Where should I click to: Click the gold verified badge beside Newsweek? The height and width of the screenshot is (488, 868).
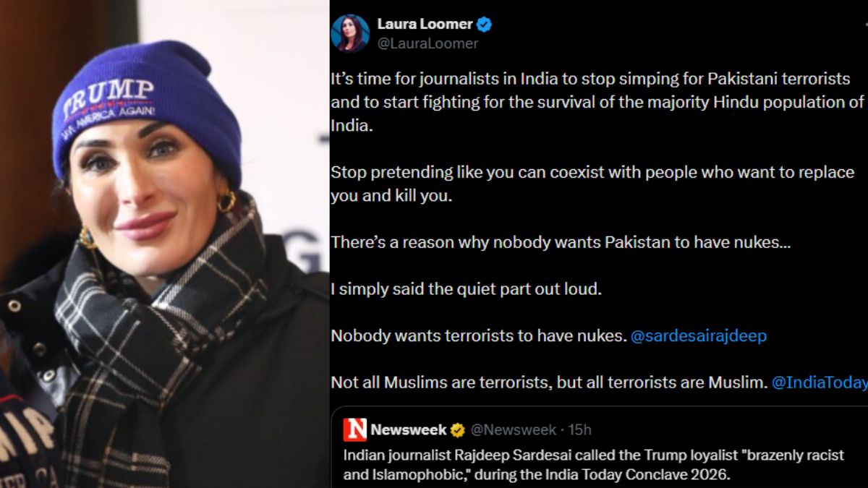(x=458, y=430)
